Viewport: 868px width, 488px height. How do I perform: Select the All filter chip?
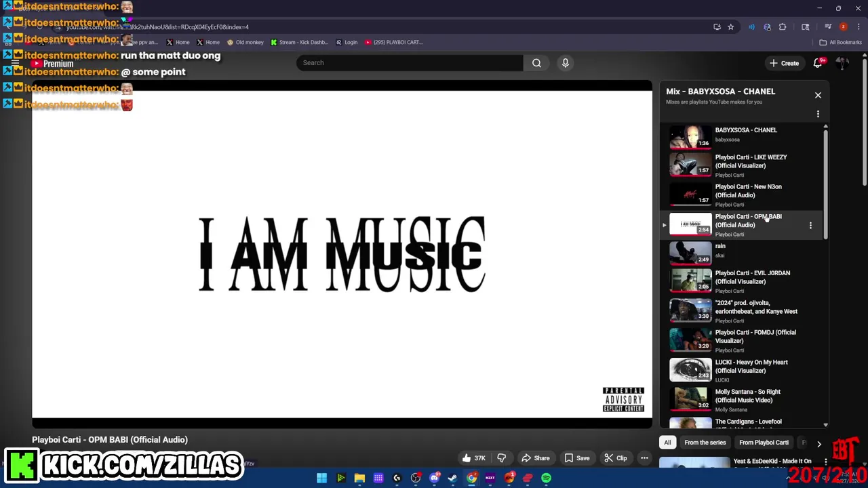coord(667,443)
